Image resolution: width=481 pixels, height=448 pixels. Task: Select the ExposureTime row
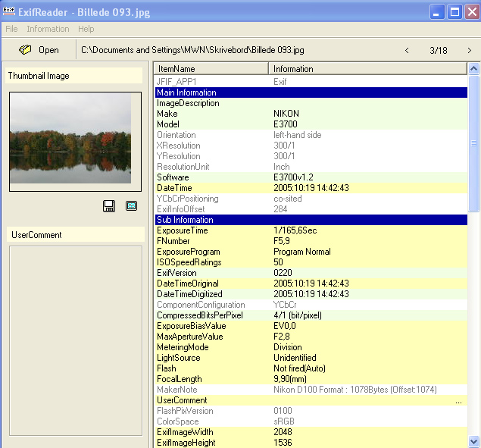(311, 230)
